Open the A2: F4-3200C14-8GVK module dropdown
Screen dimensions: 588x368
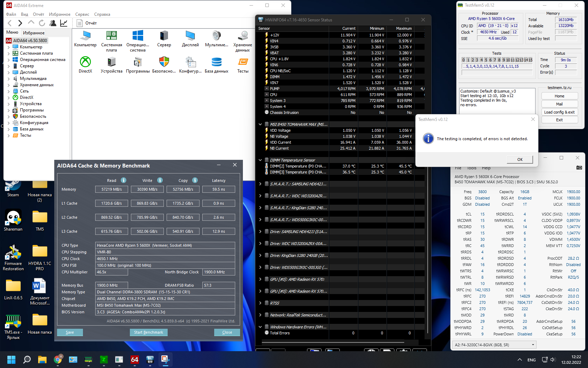495,345
